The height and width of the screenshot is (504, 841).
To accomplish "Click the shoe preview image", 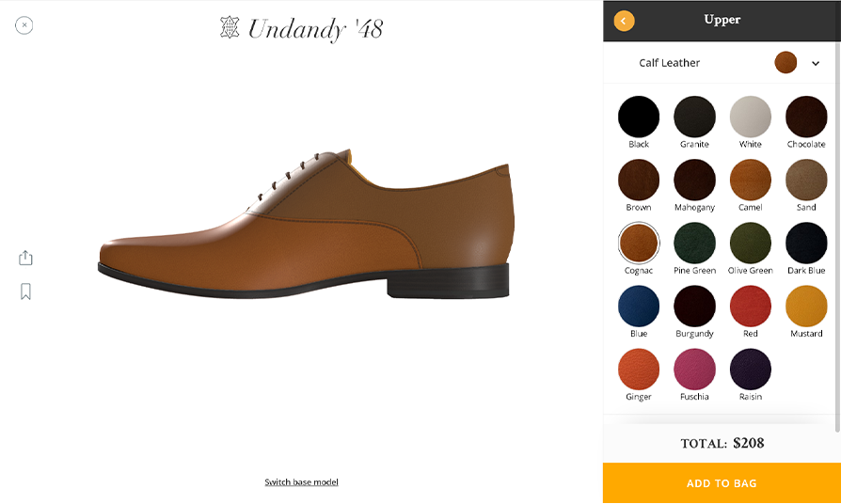I will [x=306, y=226].
